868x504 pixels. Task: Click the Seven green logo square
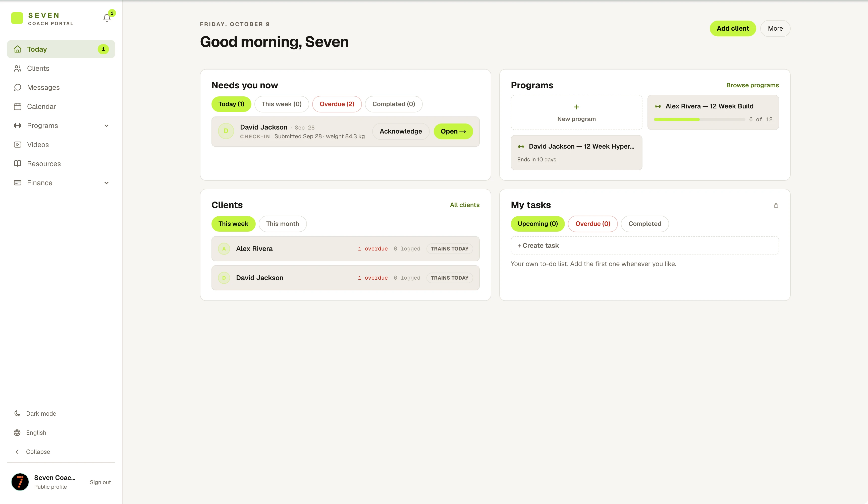point(17,18)
